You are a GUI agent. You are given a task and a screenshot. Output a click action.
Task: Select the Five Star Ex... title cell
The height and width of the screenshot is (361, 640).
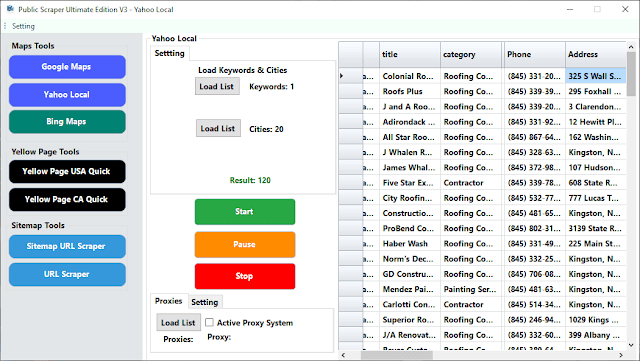point(410,183)
